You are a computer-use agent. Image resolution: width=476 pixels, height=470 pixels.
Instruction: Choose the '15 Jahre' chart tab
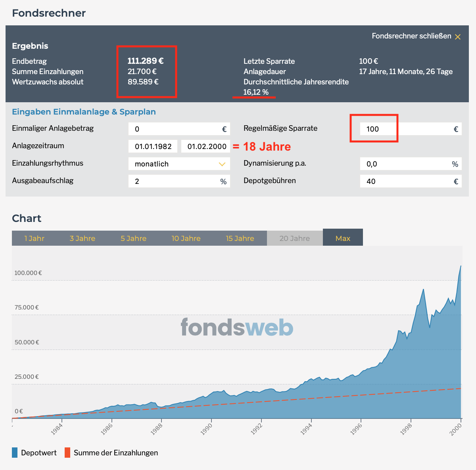click(240, 238)
